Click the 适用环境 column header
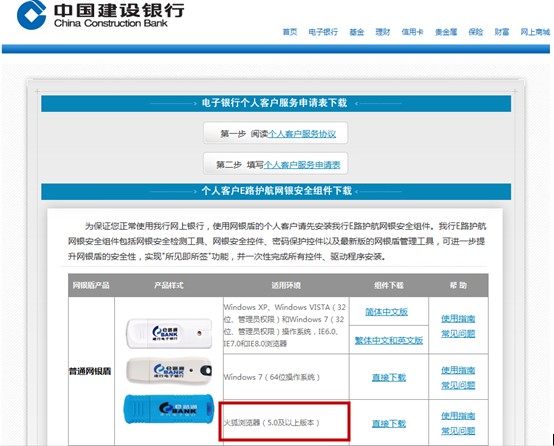Image resolution: width=554 pixels, height=446 pixels. pos(286,285)
